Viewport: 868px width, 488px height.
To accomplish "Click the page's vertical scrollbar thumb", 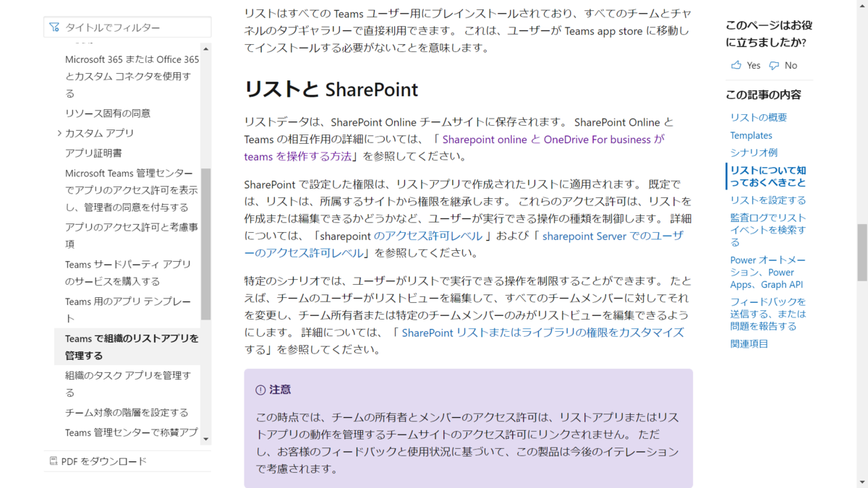I will click(x=862, y=252).
